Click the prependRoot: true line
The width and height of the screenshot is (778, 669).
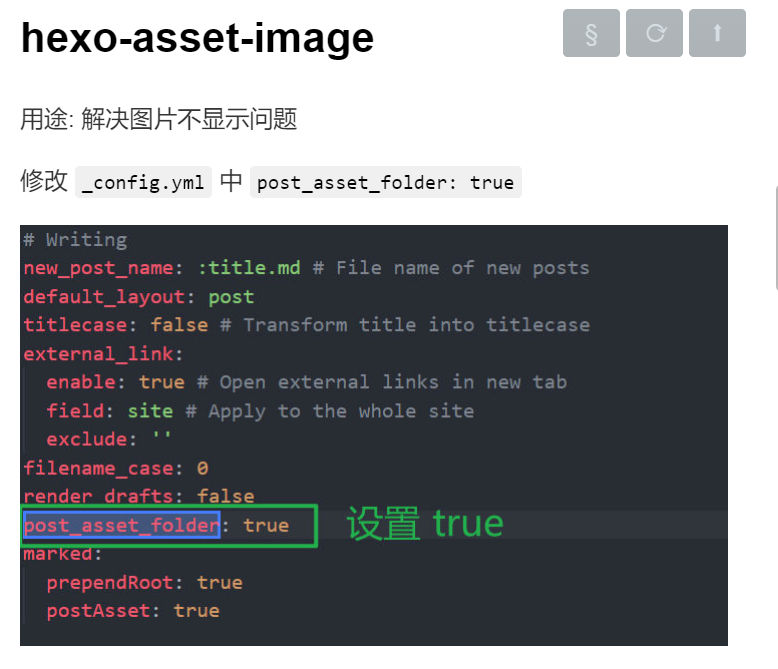pos(144,582)
